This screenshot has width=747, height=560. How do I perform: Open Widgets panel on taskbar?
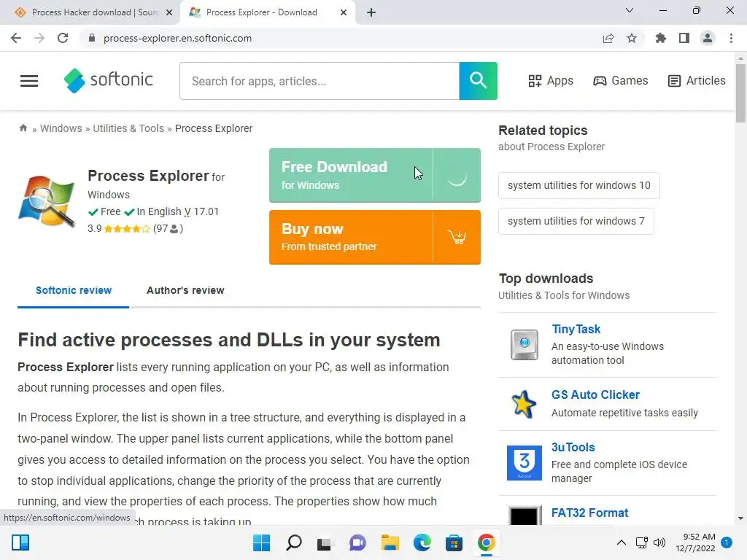click(20, 542)
